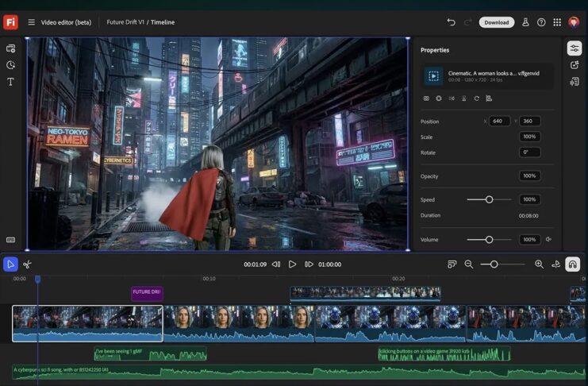Viewport: 588px width, 386px height.
Task: Select the razor split tool
Action: [x=27, y=264]
